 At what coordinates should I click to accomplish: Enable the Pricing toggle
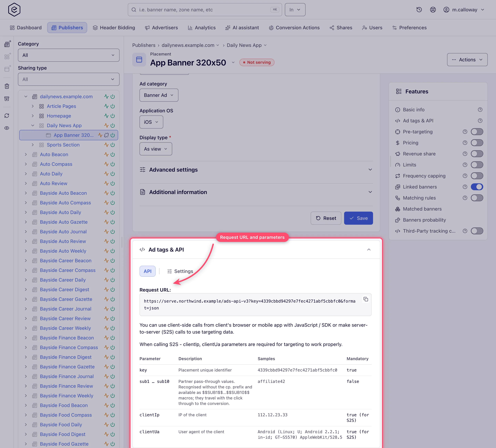click(x=477, y=143)
